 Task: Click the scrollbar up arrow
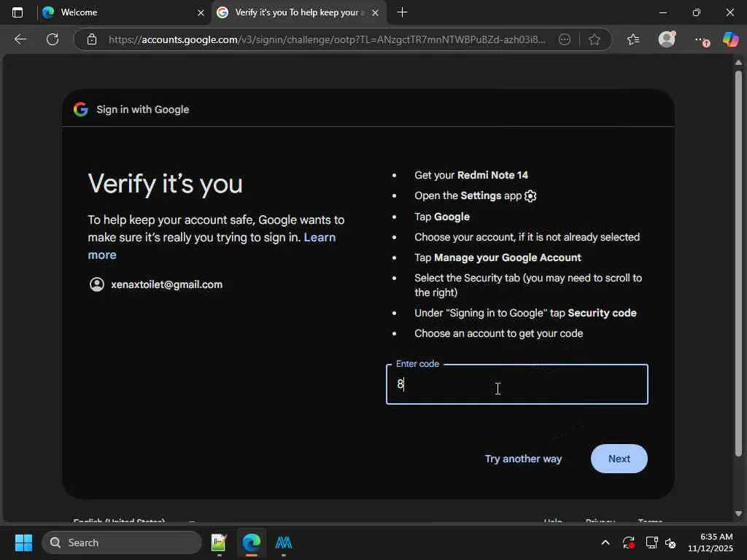tap(738, 63)
